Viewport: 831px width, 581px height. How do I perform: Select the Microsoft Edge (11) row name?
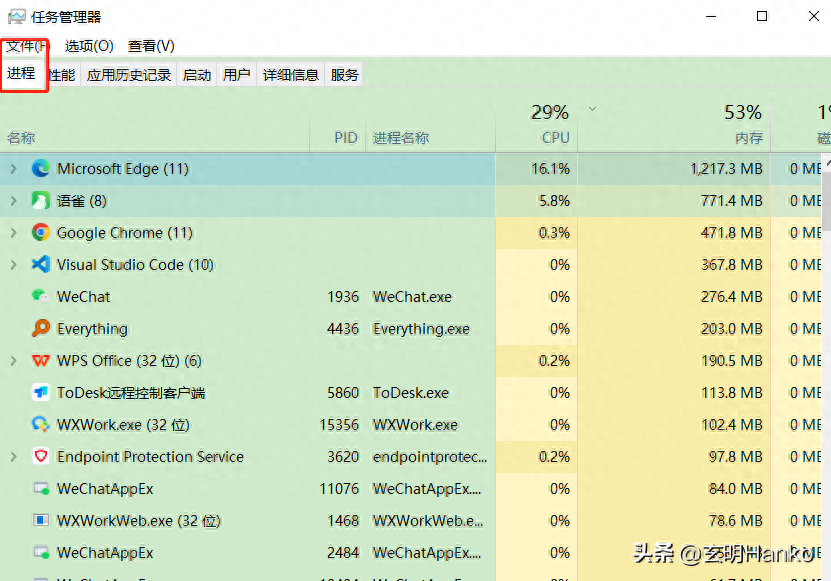pyautogui.click(x=122, y=169)
